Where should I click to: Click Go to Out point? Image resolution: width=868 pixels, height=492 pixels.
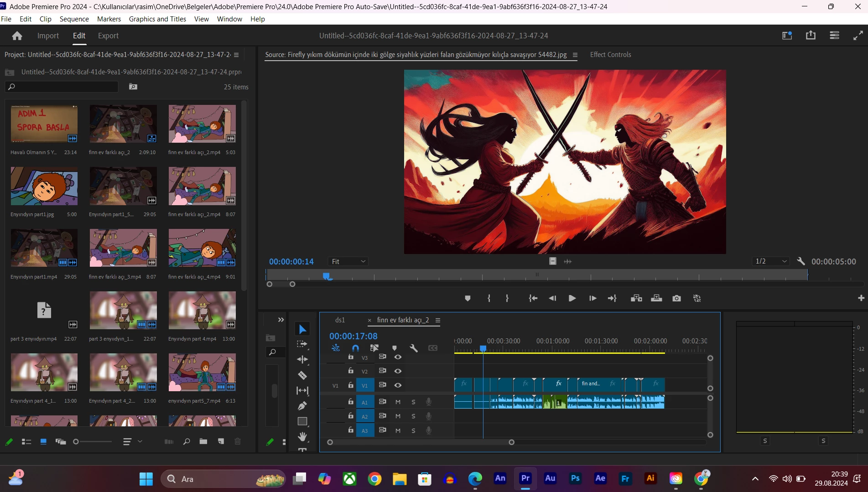click(x=612, y=298)
